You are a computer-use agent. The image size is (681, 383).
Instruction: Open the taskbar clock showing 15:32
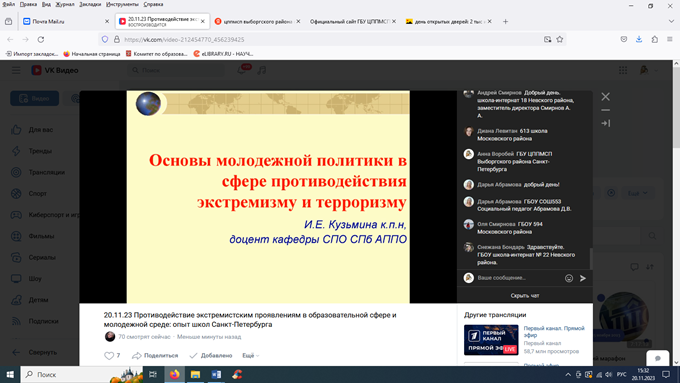pos(643,374)
